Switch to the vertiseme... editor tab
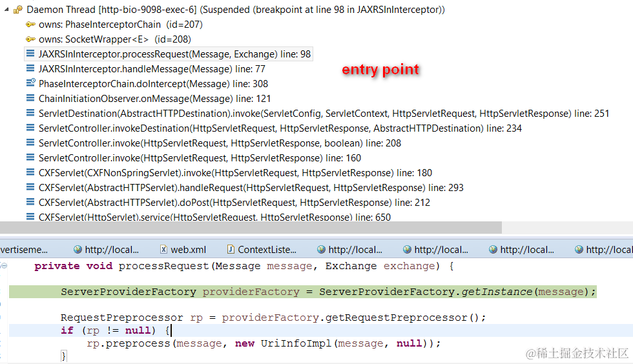Image resolution: width=633 pixels, height=364 pixels. [x=24, y=249]
